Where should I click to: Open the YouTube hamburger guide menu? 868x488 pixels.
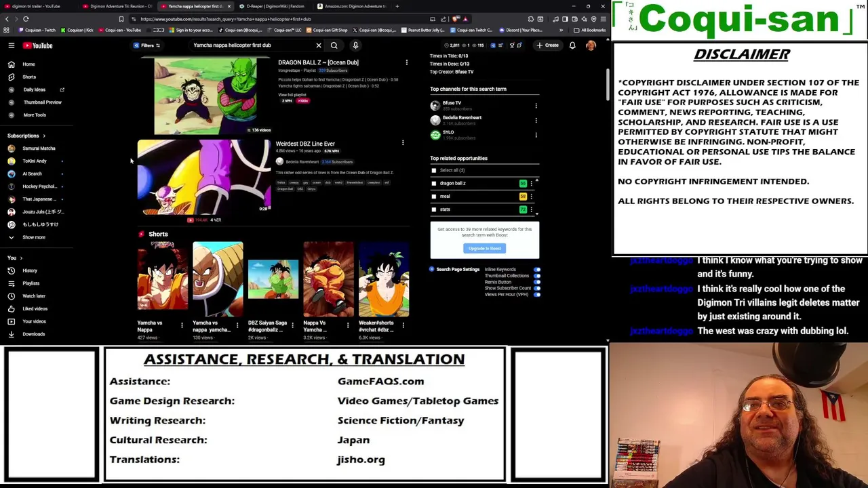[x=12, y=45]
